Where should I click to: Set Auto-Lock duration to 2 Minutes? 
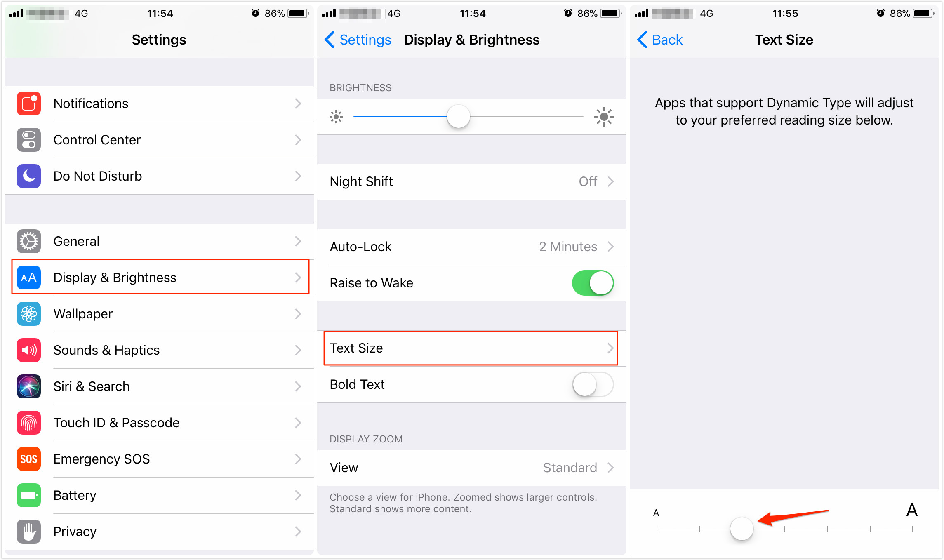[x=471, y=245]
